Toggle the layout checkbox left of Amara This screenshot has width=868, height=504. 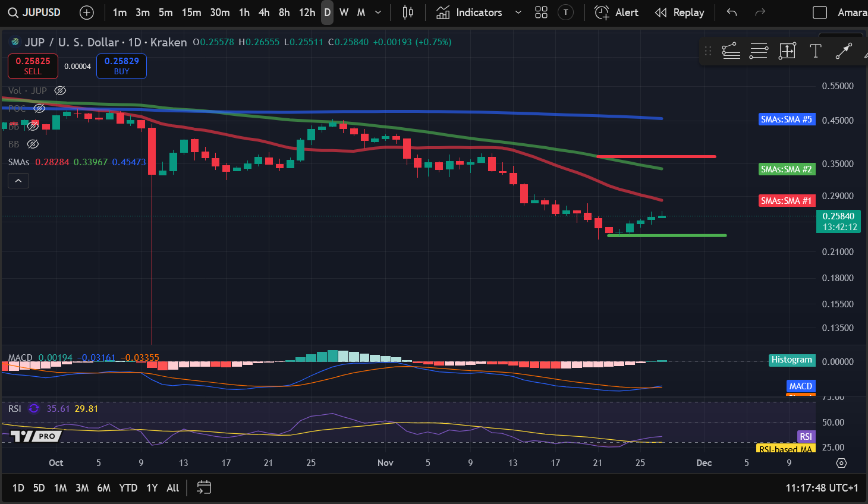820,12
